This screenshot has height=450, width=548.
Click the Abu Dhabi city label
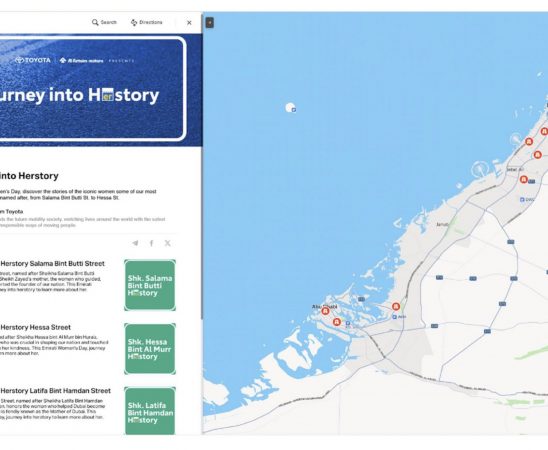[x=325, y=307]
